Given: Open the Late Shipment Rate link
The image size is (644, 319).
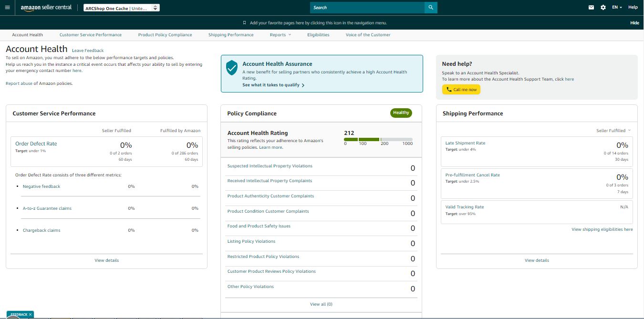Looking at the screenshot, I should tap(465, 143).
